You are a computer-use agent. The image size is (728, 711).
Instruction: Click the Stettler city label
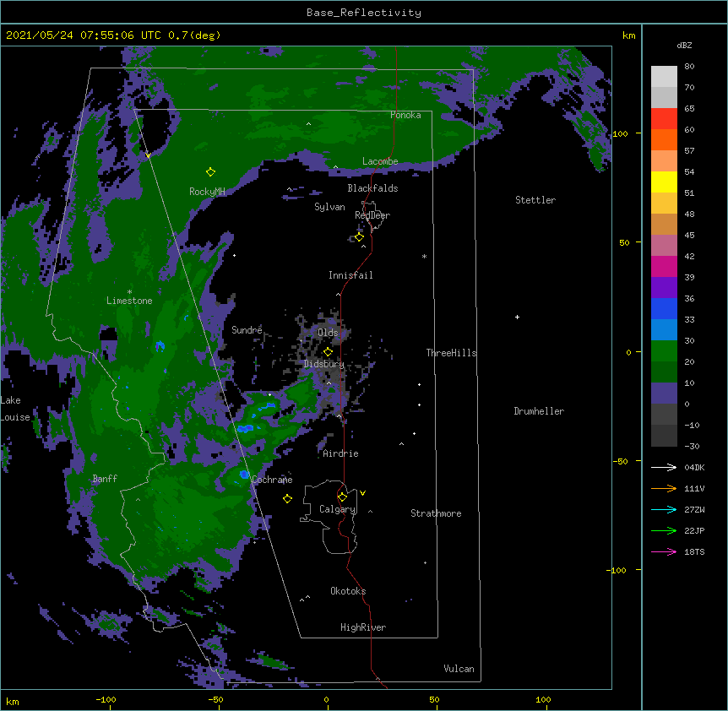pyautogui.click(x=535, y=200)
